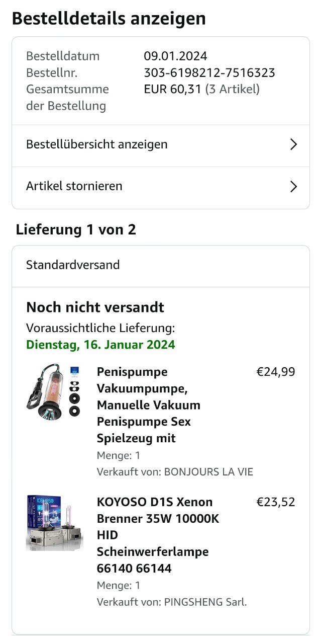Select Artikel stornieren to cancel items
This screenshot has height=644, width=321.
74,186
